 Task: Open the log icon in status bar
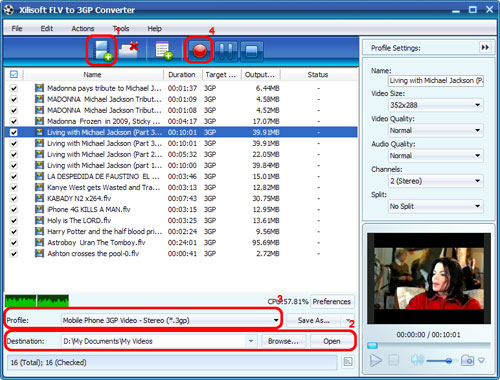click(348, 362)
